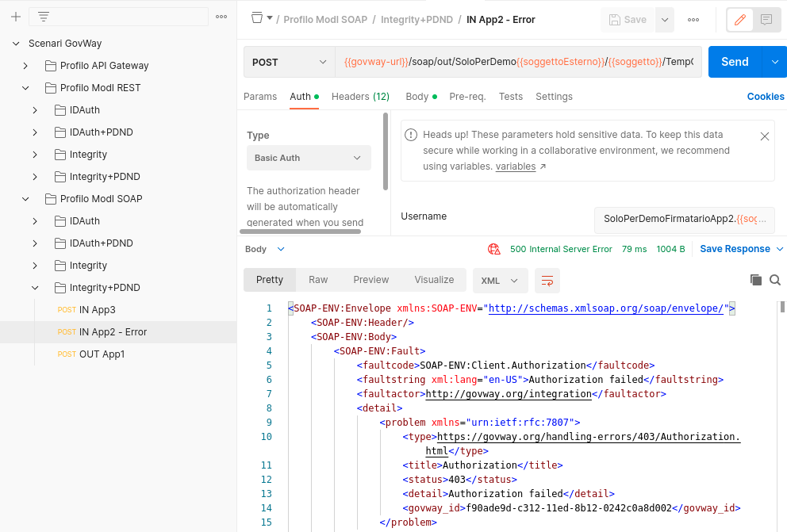Open Integrity+PDND breadcrumb link

[x=417, y=20]
